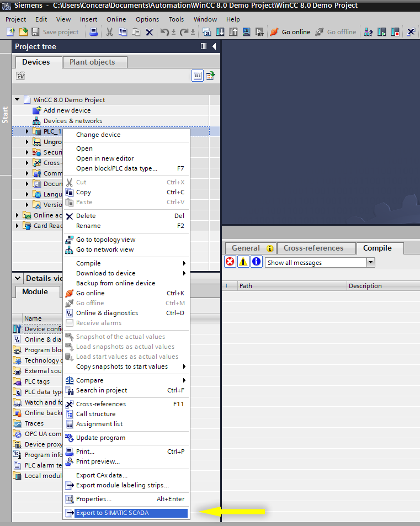Select Export to SIMATIC SCADA menu entry
The width and height of the screenshot is (420, 526).
[x=112, y=513]
